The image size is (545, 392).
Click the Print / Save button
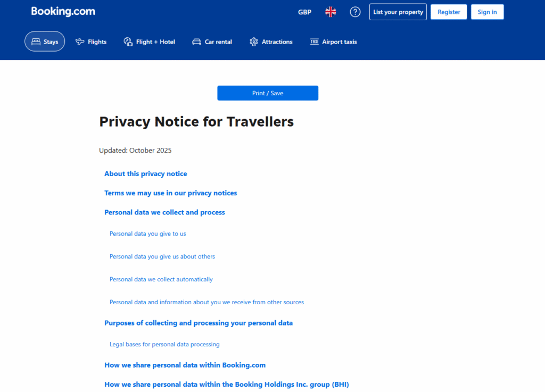tap(268, 93)
